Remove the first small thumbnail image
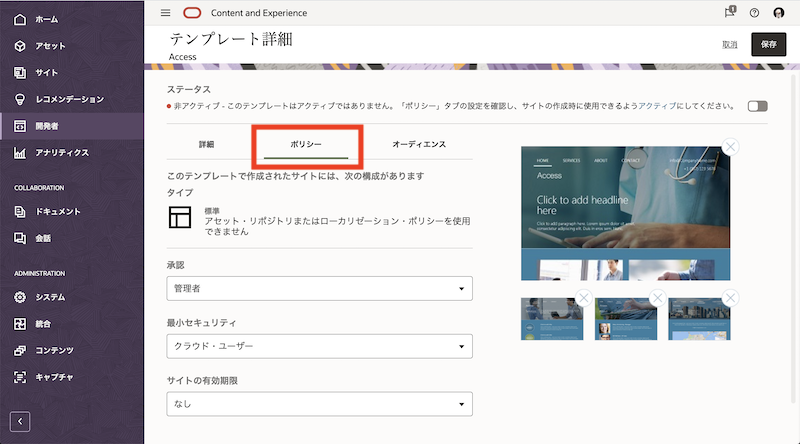Viewport: 800px width, 444px height. point(583,298)
